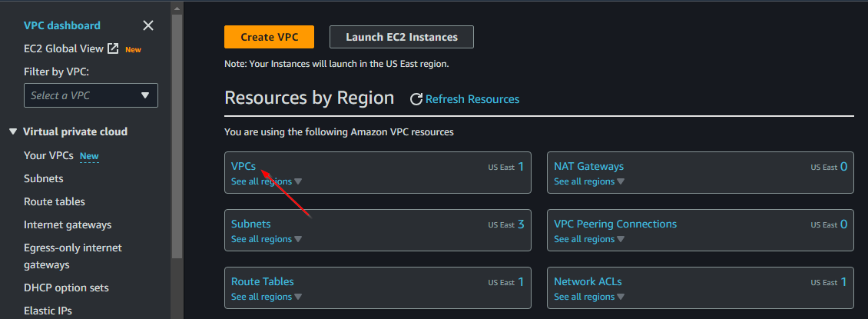Expand See all regions arrow under NAT Gateways
Image resolution: width=868 pixels, height=319 pixels.
pyautogui.click(x=621, y=182)
